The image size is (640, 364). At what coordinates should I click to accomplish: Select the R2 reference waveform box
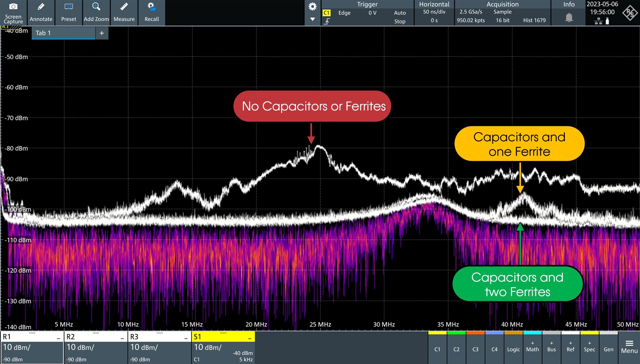(95, 348)
